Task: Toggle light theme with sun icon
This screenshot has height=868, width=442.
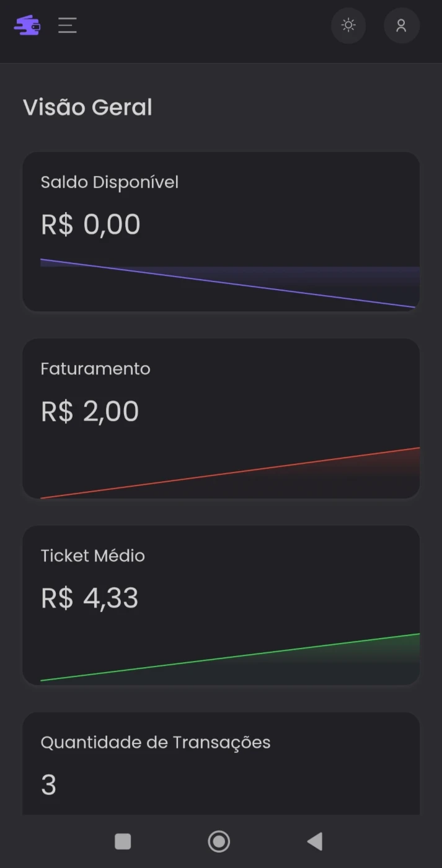Action: point(348,25)
